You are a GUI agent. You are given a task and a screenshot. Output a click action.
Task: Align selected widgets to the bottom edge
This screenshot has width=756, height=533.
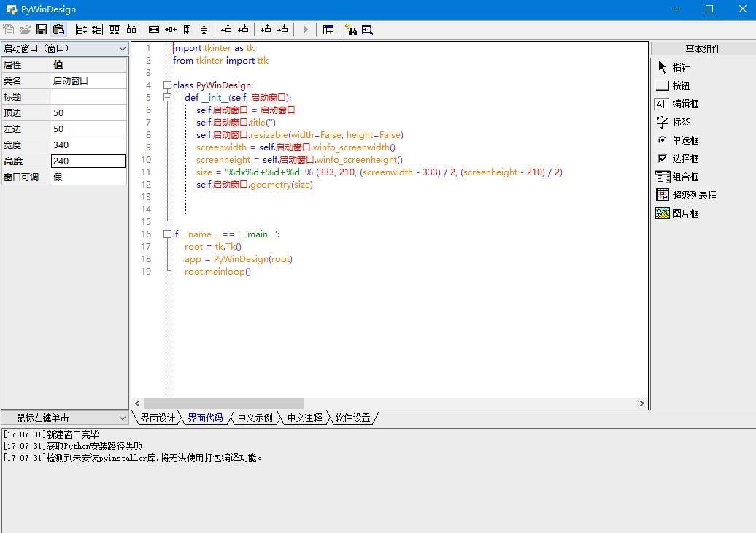tap(131, 29)
